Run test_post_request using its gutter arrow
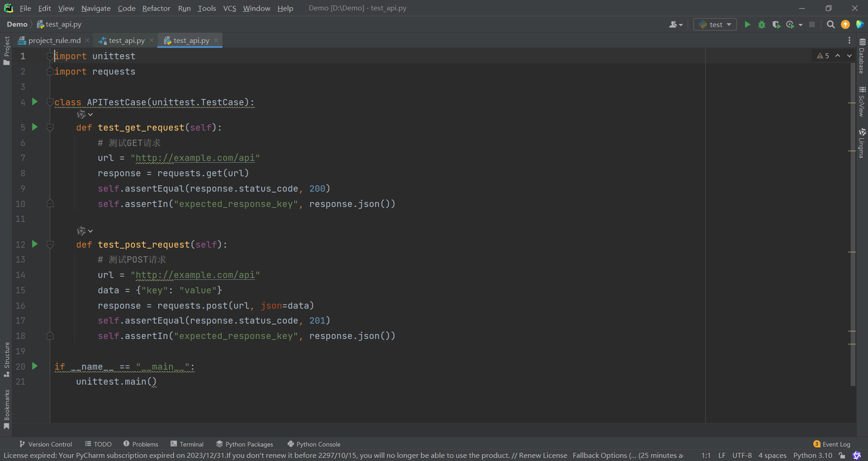Image resolution: width=868 pixels, height=461 pixels. point(35,244)
